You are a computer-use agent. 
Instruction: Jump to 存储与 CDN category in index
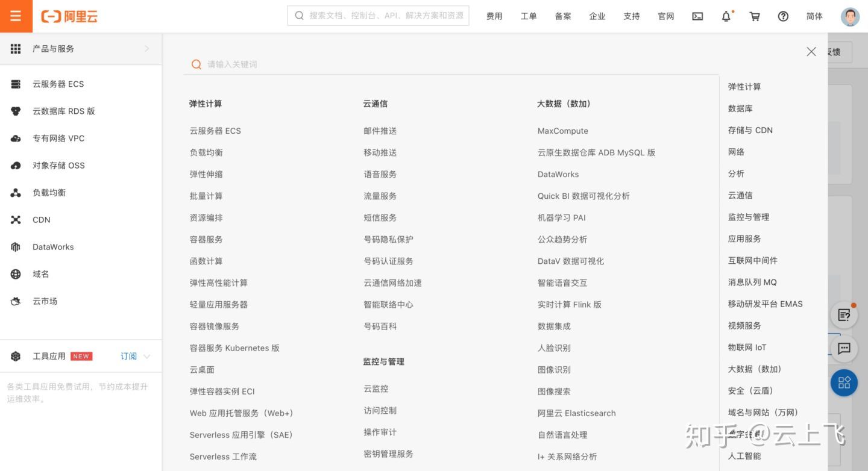point(750,130)
